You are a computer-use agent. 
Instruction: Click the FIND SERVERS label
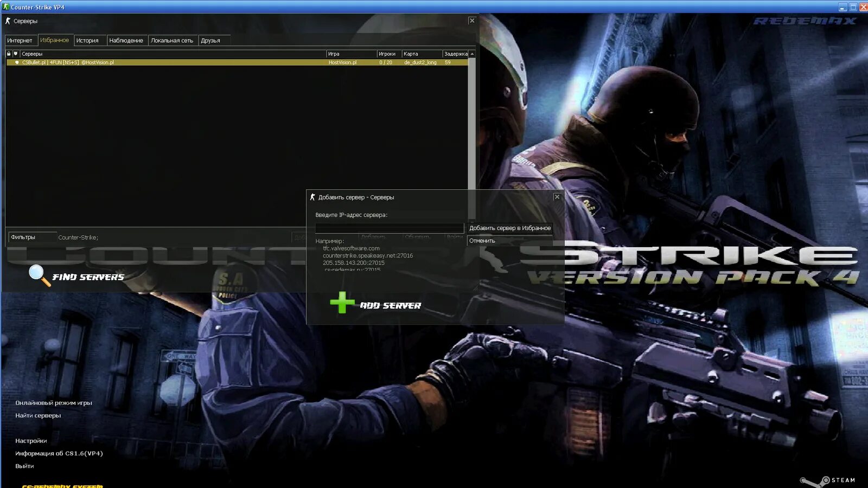pos(88,277)
